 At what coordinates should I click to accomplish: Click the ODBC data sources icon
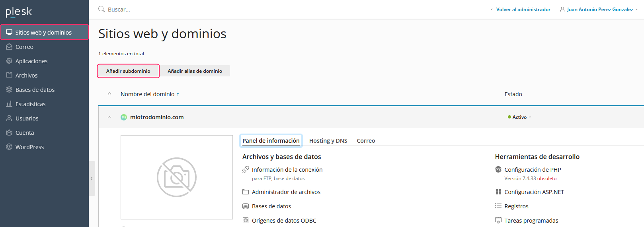(x=246, y=220)
